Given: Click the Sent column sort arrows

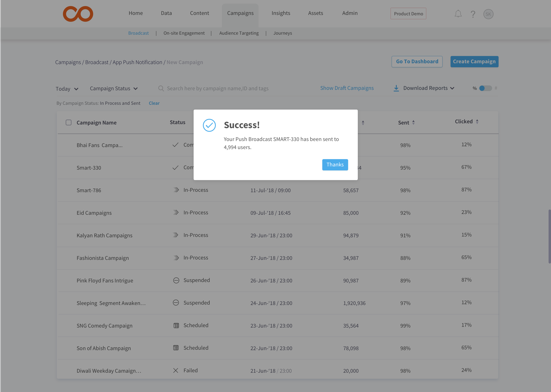Looking at the screenshot, I should pyautogui.click(x=413, y=122).
